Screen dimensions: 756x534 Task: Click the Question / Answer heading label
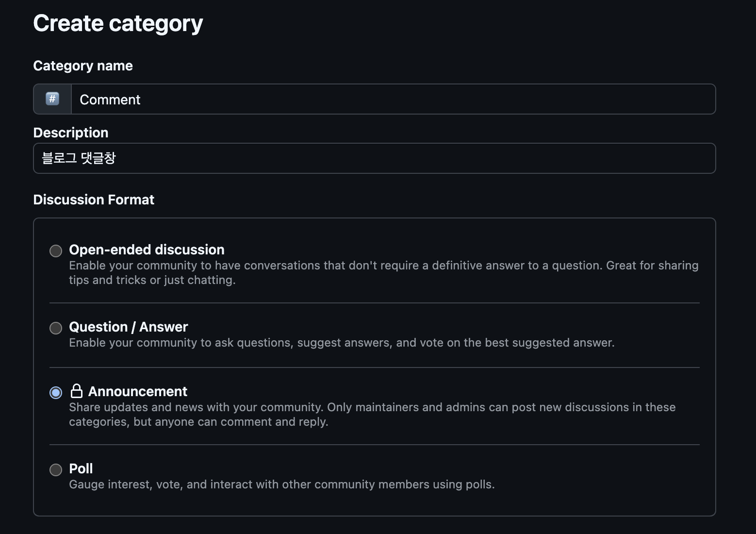(129, 327)
